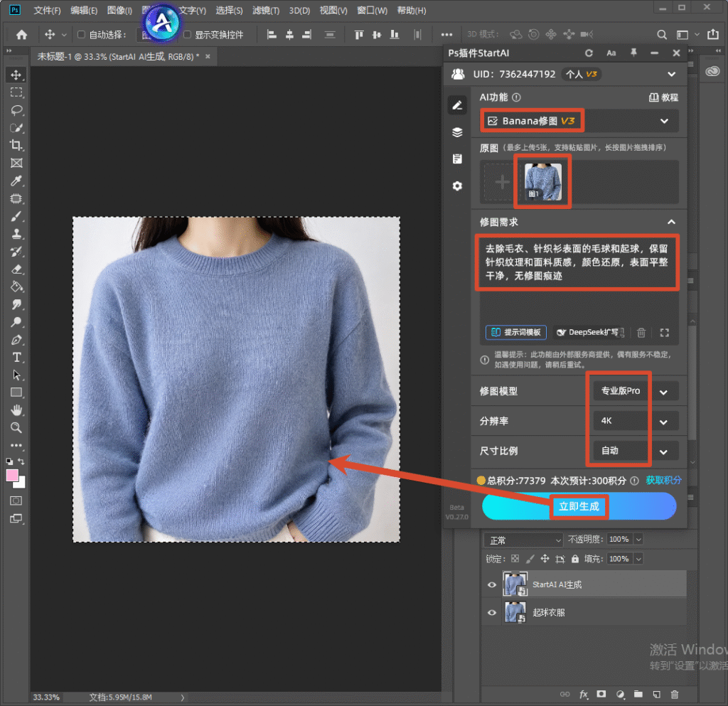
Task: Toggle lock all button in Layers panel
Action: tap(574, 559)
